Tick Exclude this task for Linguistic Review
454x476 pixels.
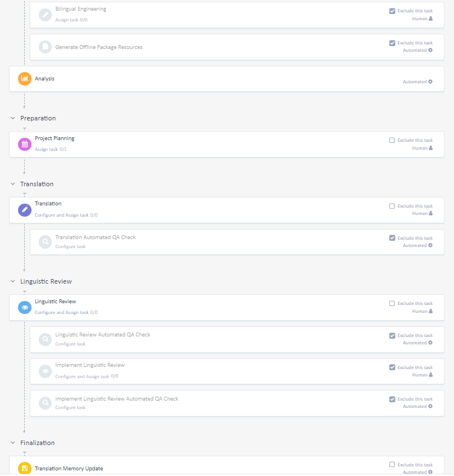pyautogui.click(x=392, y=303)
